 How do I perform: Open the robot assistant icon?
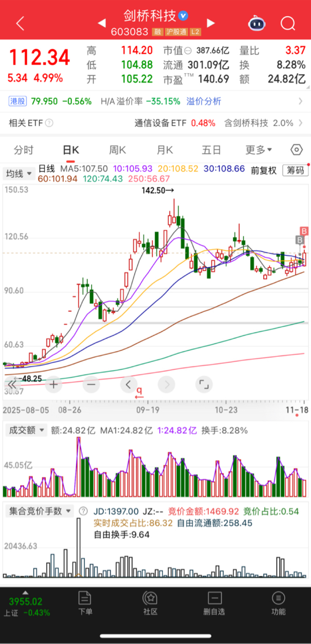click(256, 23)
